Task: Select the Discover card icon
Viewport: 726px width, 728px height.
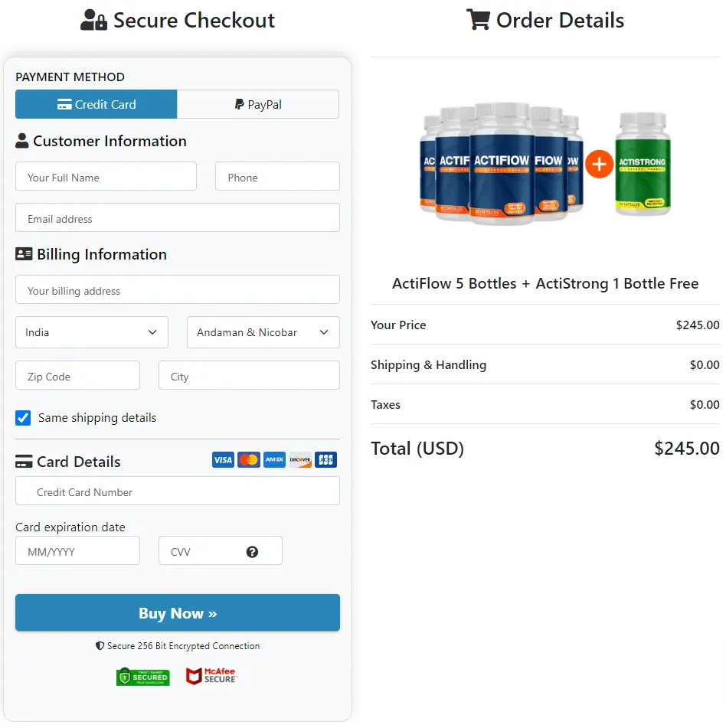Action: (x=299, y=459)
